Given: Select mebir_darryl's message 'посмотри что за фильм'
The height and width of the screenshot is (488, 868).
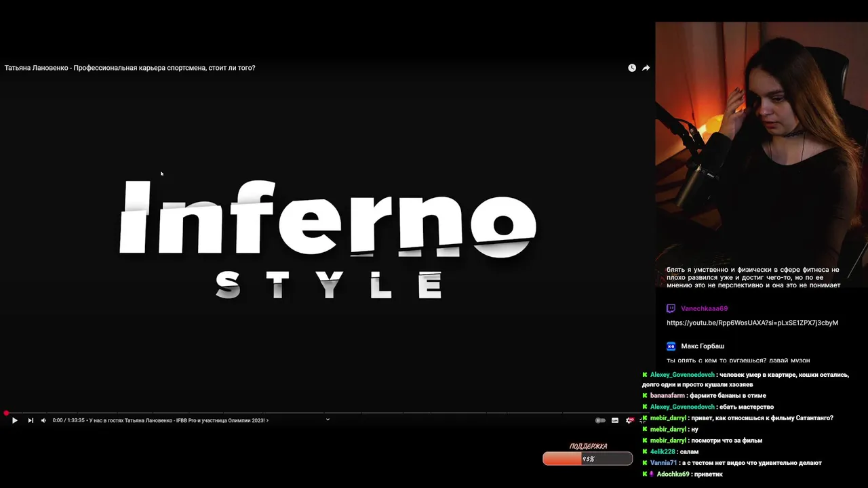Looking at the screenshot, I should tap(726, 441).
